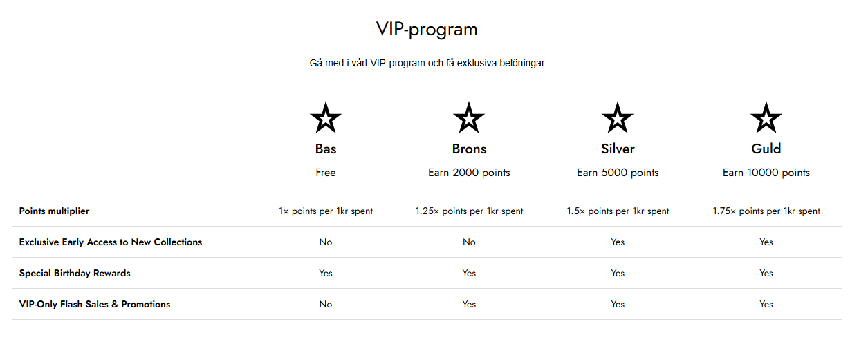This screenshot has height=353, width=868.
Task: Select the Brons tier heading
Action: (x=469, y=149)
